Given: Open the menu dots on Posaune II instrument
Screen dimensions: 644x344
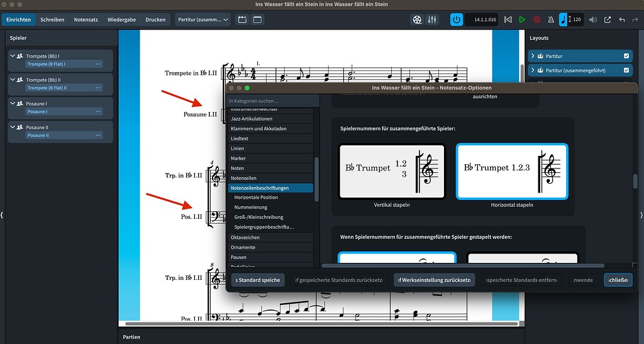Looking at the screenshot, I should point(97,135).
